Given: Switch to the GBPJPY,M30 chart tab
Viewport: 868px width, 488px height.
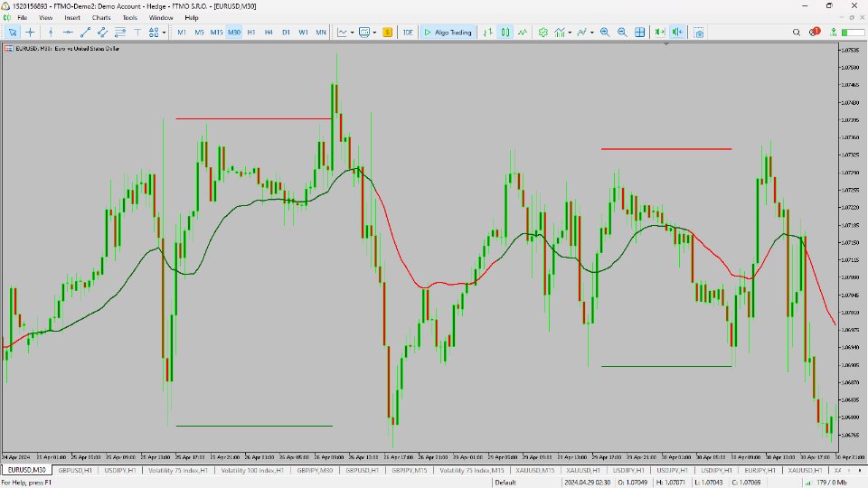Looking at the screenshot, I should 315,470.
